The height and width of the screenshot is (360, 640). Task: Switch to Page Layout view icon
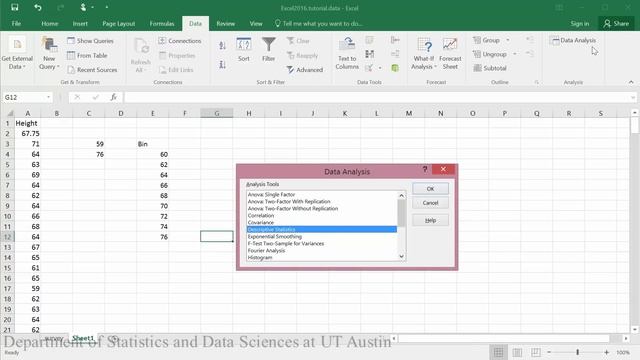(517, 352)
